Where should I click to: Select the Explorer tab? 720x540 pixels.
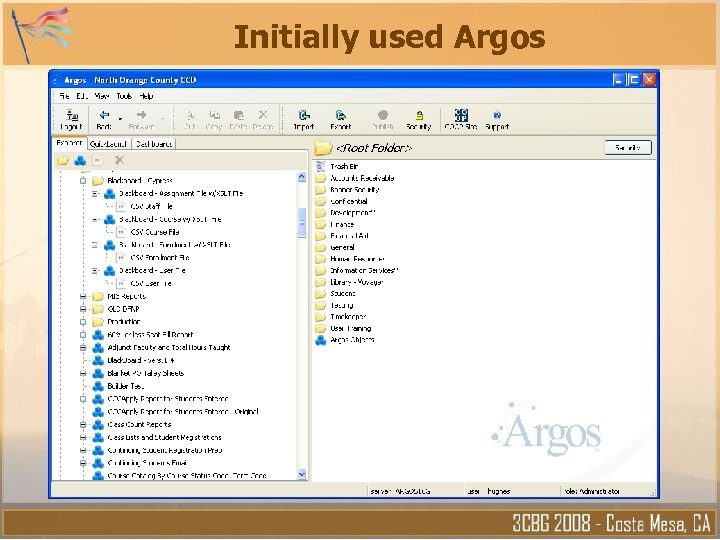pos(69,143)
